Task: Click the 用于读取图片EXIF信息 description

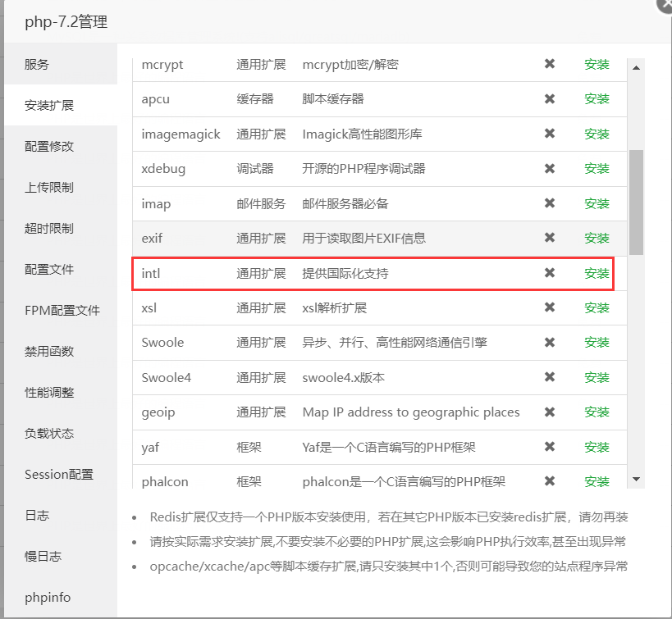Action: click(x=363, y=239)
